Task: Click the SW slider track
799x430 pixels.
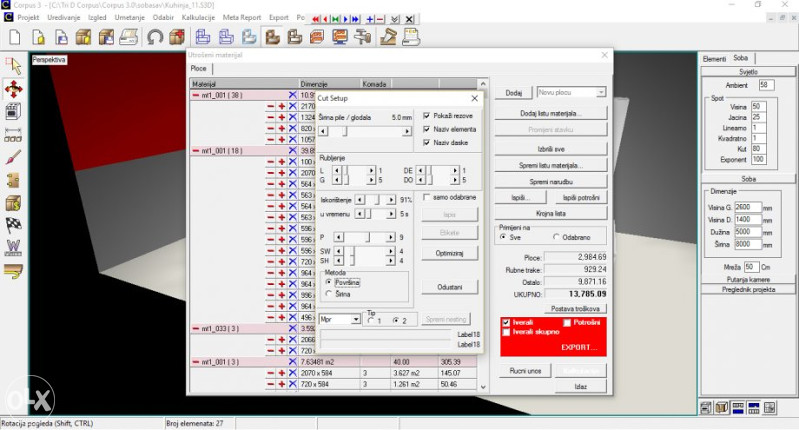Action: coord(364,251)
